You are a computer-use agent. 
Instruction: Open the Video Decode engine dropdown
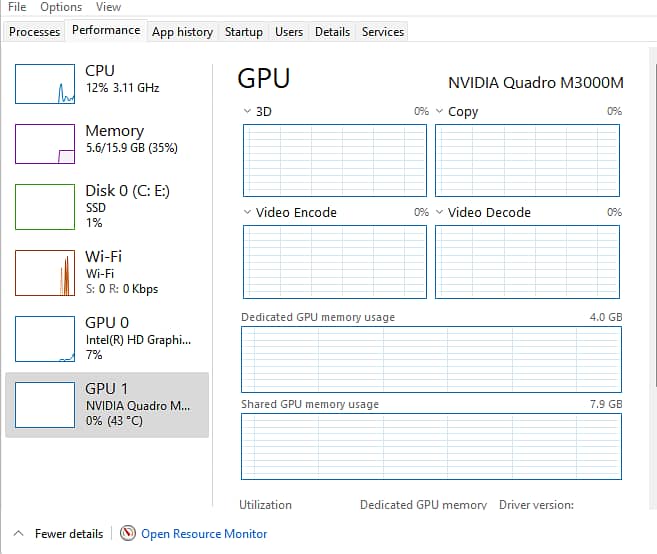pos(440,212)
